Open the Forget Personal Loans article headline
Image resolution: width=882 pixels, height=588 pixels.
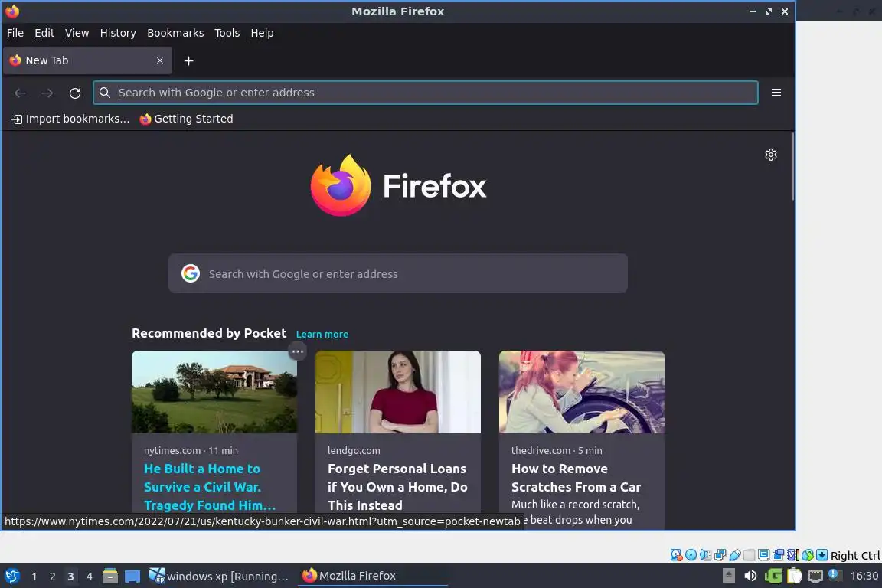click(397, 487)
